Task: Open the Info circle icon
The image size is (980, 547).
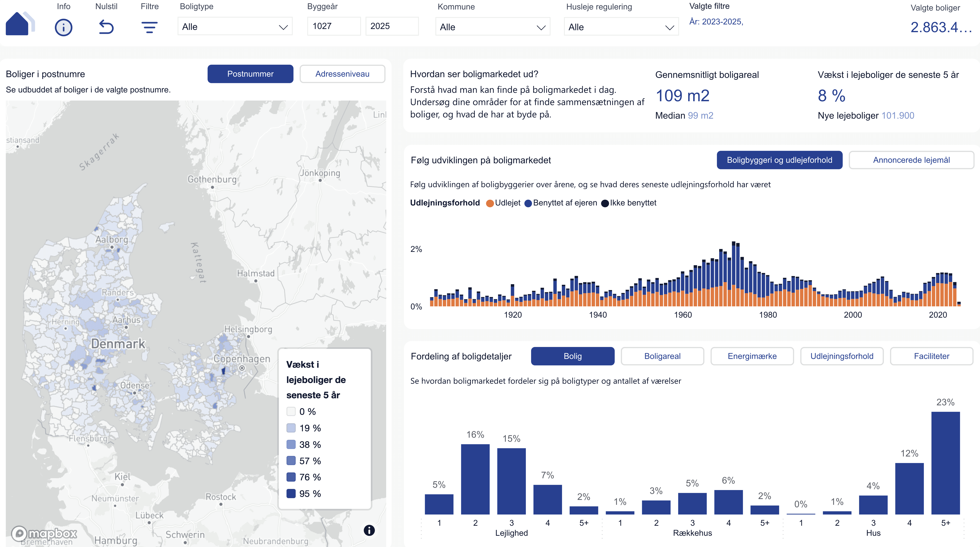Action: click(64, 27)
